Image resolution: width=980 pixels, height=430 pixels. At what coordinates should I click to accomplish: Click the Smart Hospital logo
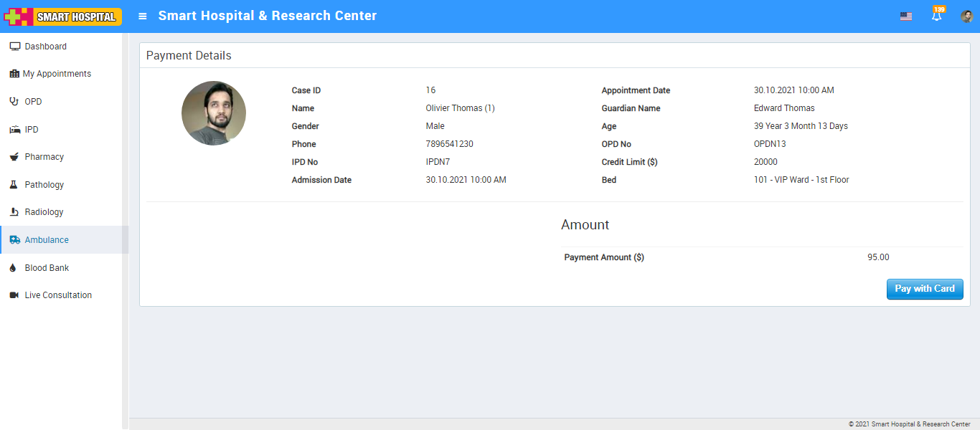click(x=63, y=16)
